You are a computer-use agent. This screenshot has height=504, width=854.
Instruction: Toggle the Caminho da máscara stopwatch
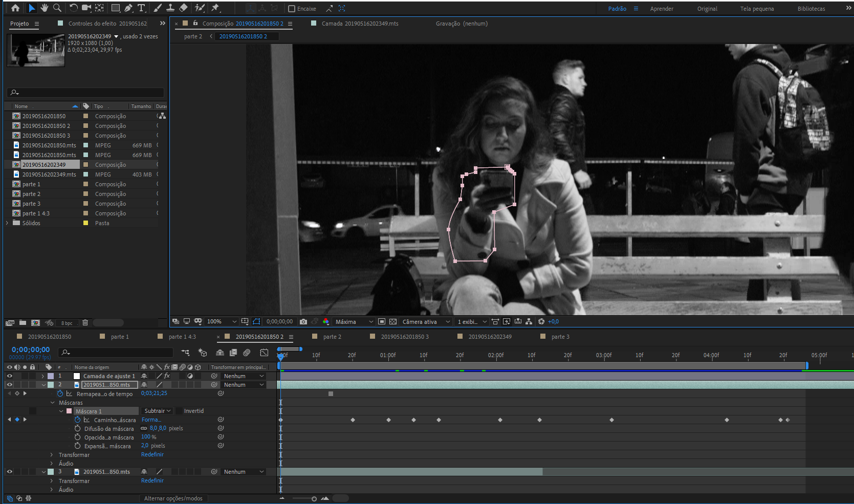(x=78, y=420)
